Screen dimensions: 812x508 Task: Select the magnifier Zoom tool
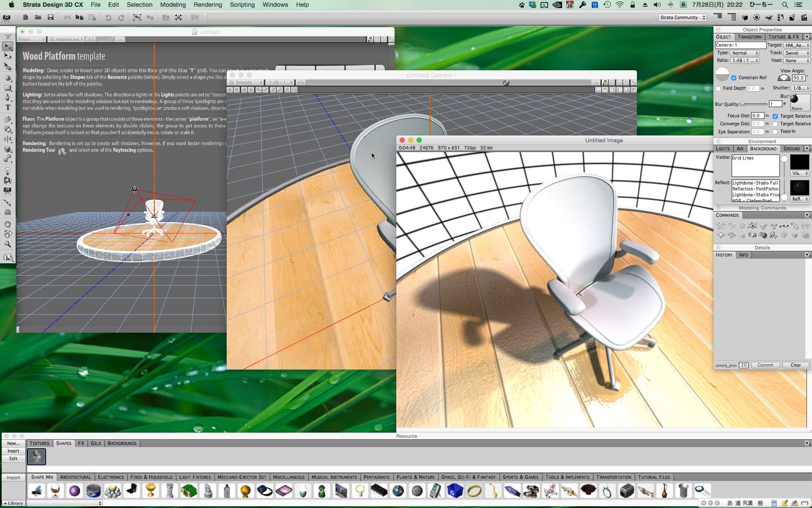[8, 244]
